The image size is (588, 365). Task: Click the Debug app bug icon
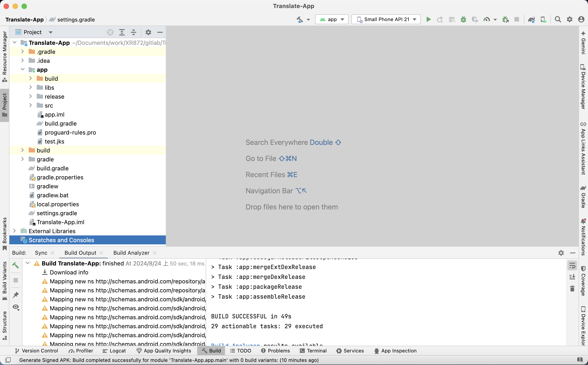(463, 19)
